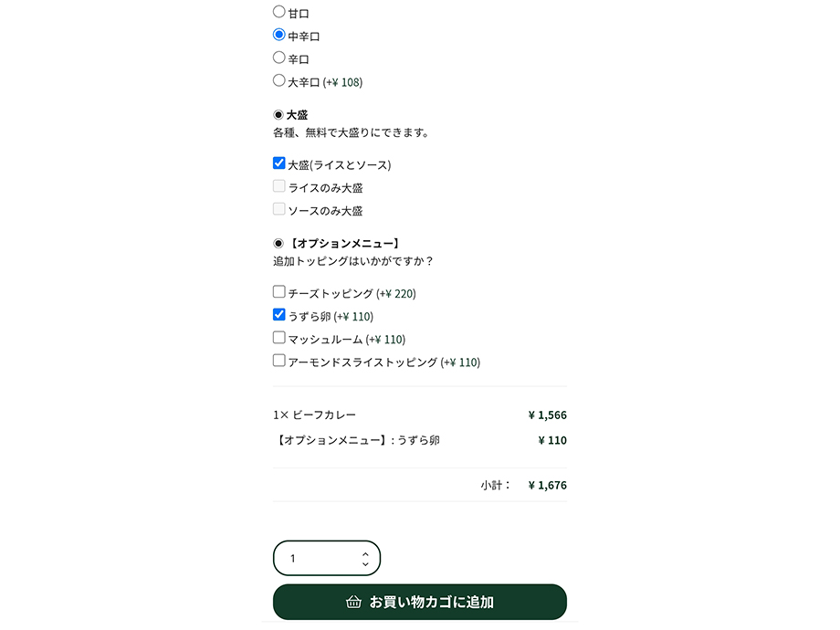Screen dimensions: 840x630
Task: Enable ソースのみ大盛 option
Action: (278, 207)
